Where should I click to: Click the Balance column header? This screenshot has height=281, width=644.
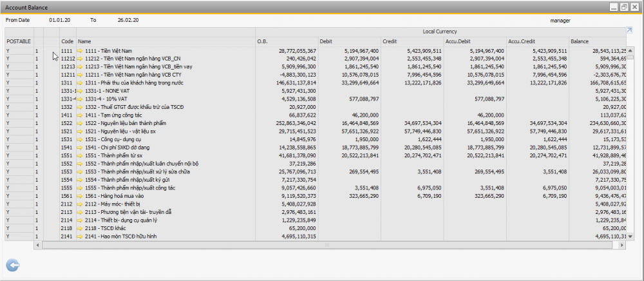(596, 41)
